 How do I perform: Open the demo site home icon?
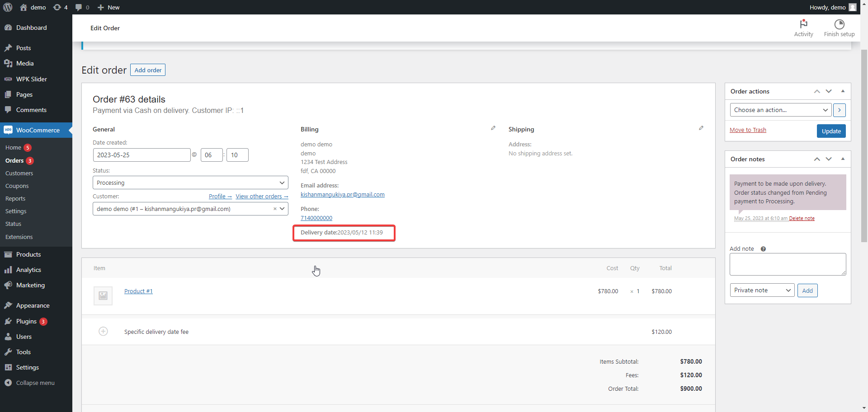click(x=24, y=7)
